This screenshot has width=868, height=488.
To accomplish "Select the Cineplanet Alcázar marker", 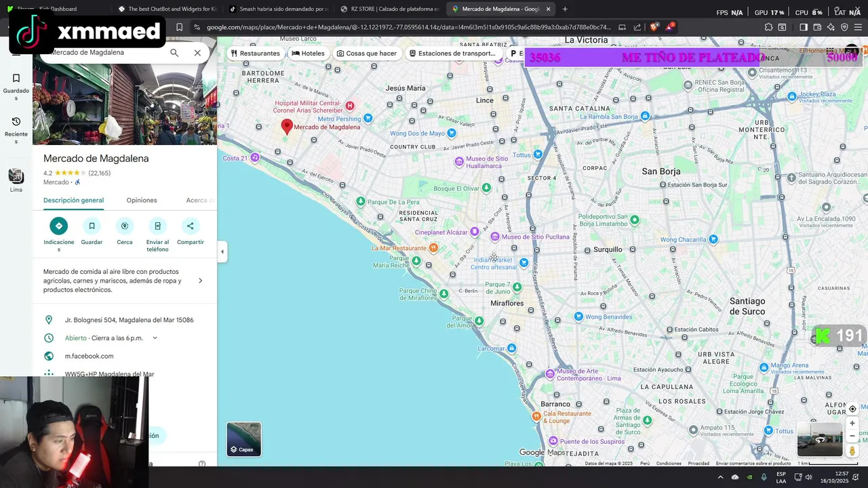I will pyautogui.click(x=475, y=232).
